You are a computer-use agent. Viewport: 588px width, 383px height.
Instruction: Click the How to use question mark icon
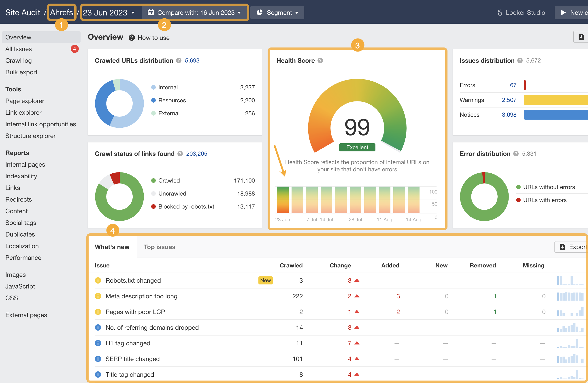(132, 38)
